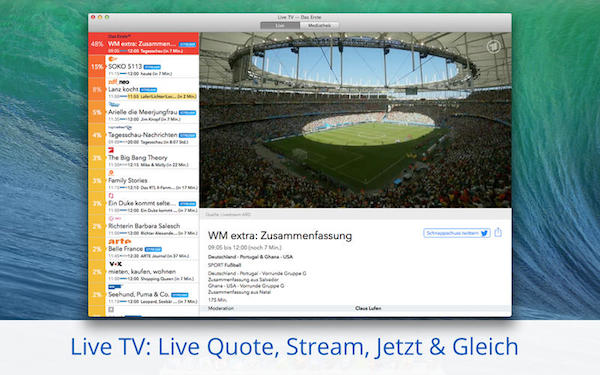The width and height of the screenshot is (600, 375).
Task: Click the arte logo above Belle France
Action: (x=119, y=241)
